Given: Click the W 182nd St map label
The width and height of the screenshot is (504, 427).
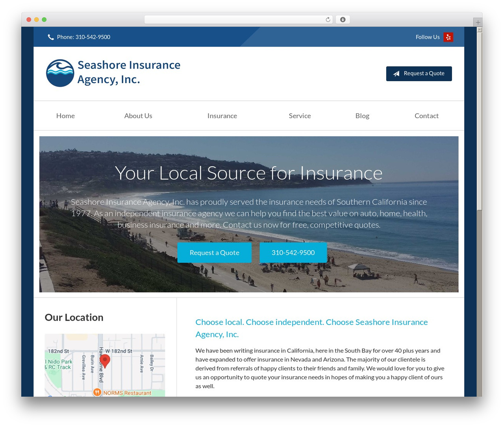Looking at the screenshot, I should click(119, 351).
